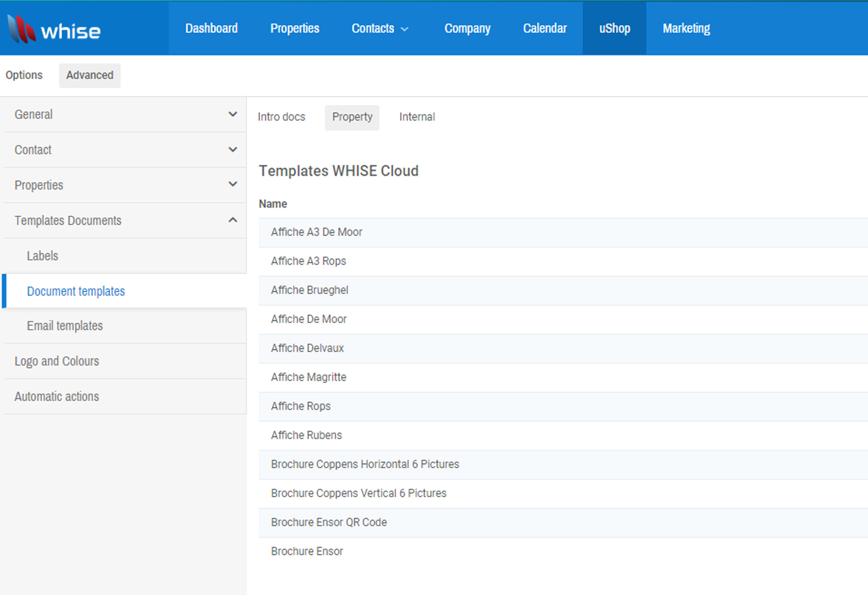868x595 pixels.
Task: Open the Contacts navigation item
Action: (373, 29)
